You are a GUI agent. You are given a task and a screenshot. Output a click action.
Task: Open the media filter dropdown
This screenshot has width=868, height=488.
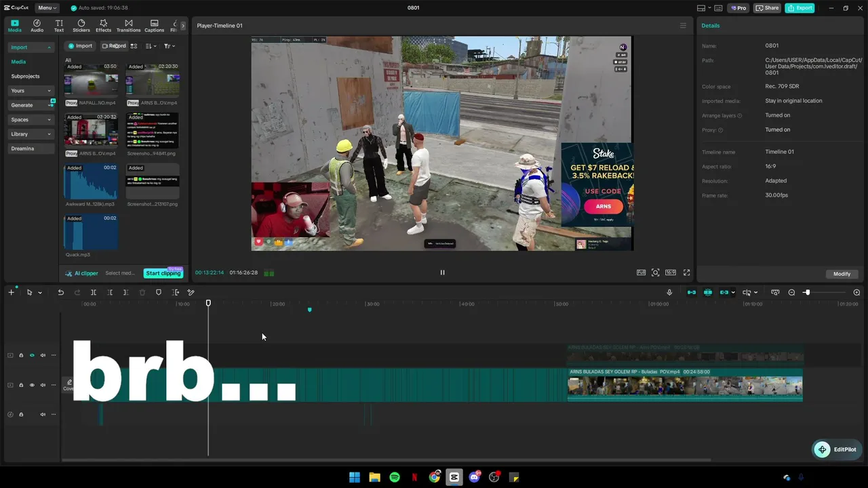point(170,46)
